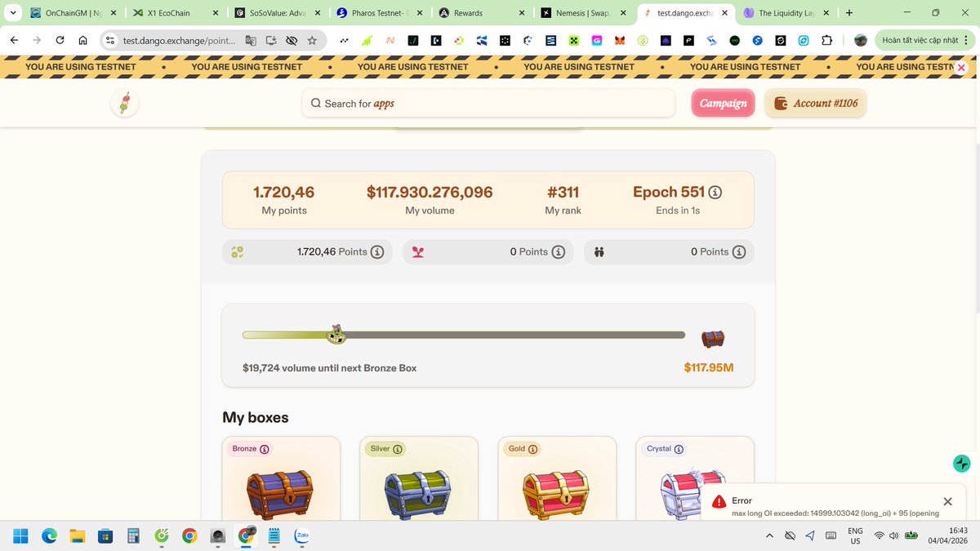980x551 pixels.
Task: Click the My boxes heading
Action: (x=256, y=418)
